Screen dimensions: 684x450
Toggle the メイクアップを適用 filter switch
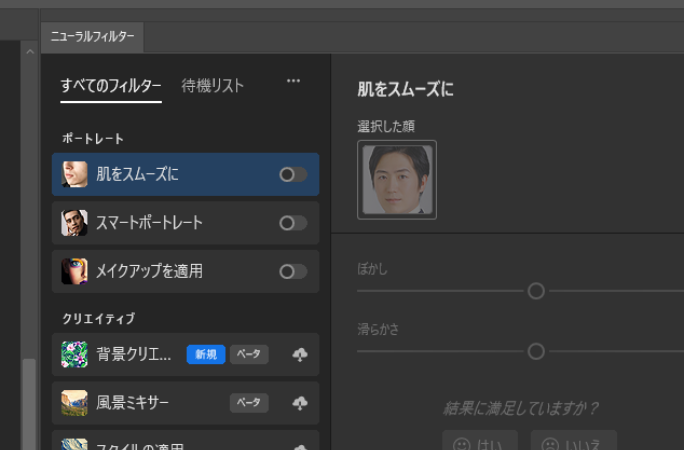click(x=293, y=271)
